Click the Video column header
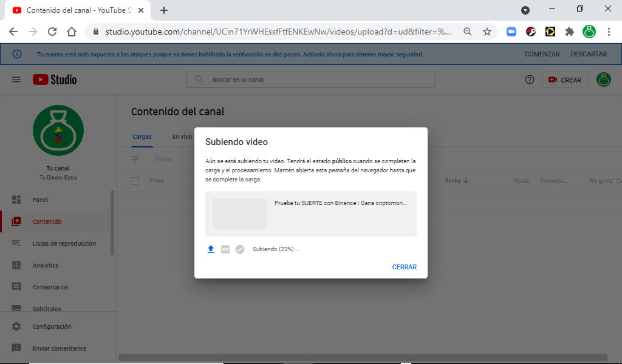Image resolution: width=622 pixels, height=364 pixels. pos(156,181)
